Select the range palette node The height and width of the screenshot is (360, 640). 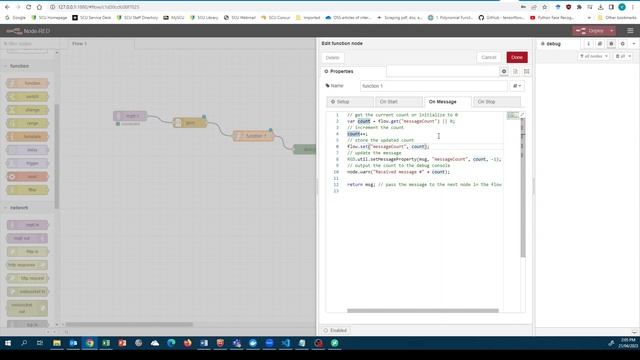click(27, 123)
